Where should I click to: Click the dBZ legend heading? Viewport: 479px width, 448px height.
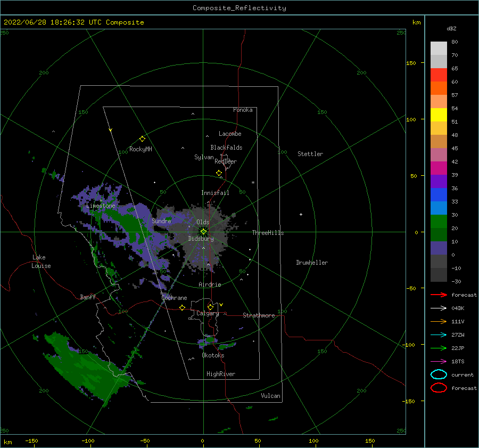point(451,28)
